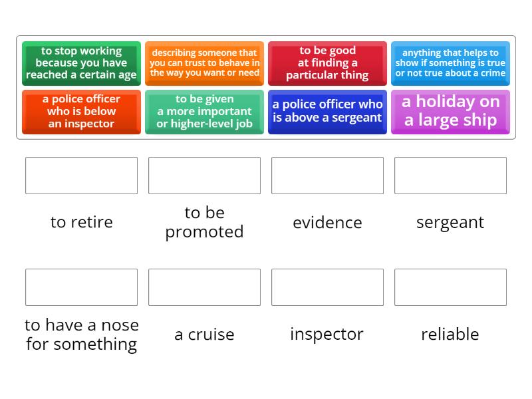532x399 pixels.
Task: Select the drop box above 'to be promoted'
Action: coord(204,176)
